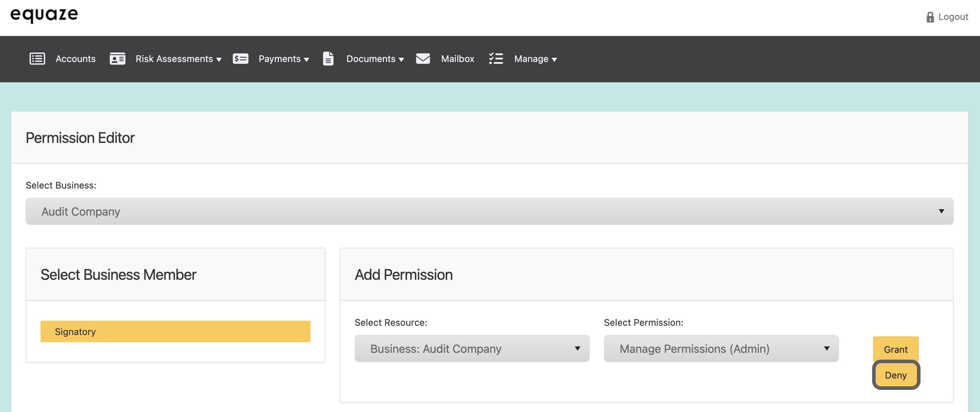Viewport: 980px width, 412px height.
Task: Open the Select Permission dropdown
Action: click(x=720, y=349)
